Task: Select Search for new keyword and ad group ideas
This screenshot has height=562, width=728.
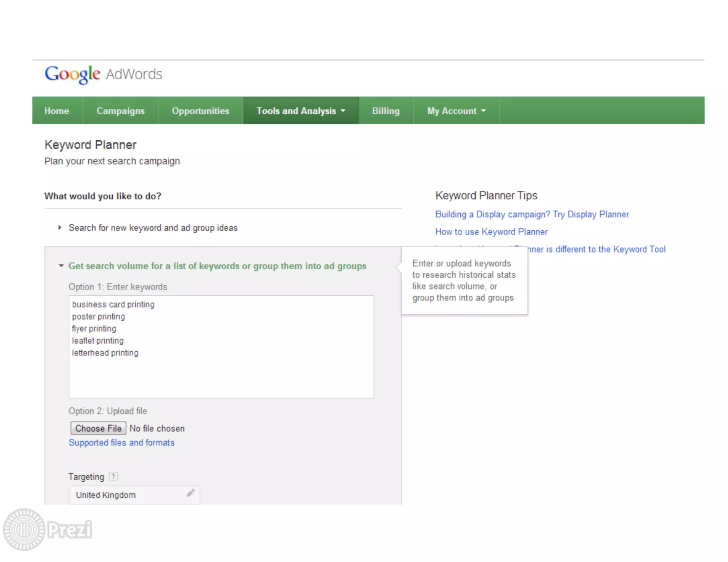Action: 153,228
